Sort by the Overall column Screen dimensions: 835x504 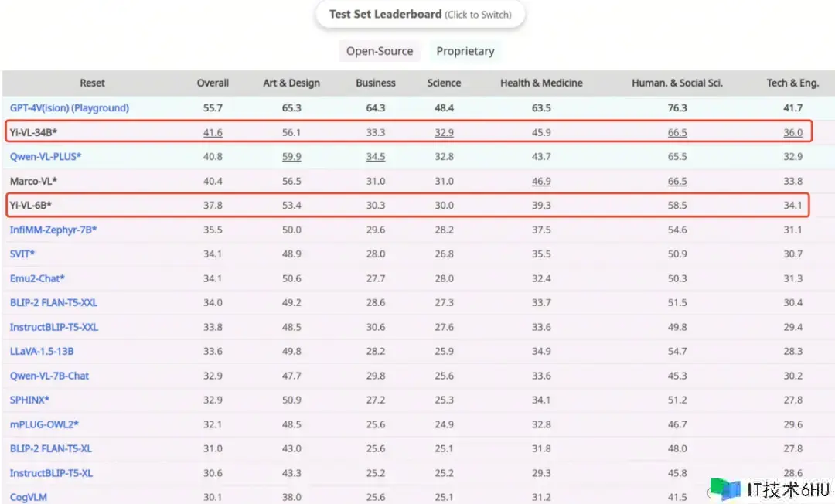click(213, 83)
